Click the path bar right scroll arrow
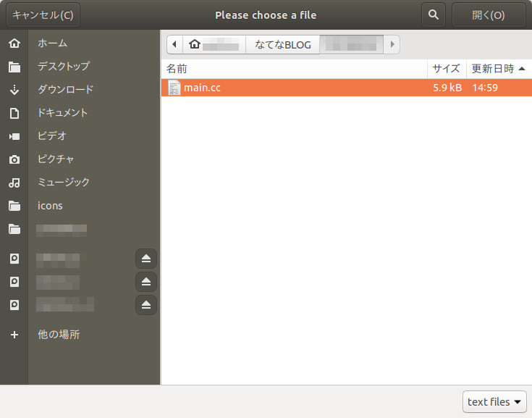 coord(392,44)
